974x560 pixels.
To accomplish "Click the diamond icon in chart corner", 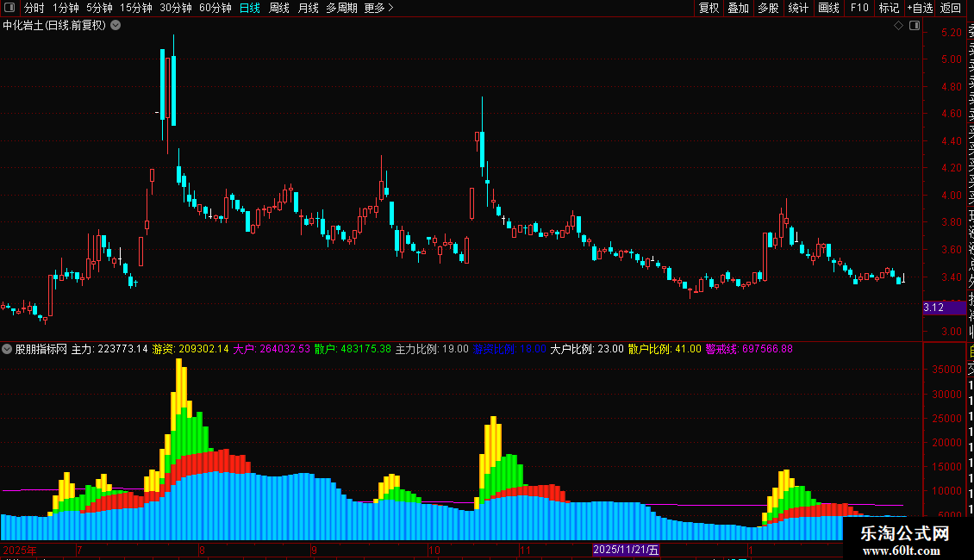I will pos(898,26).
